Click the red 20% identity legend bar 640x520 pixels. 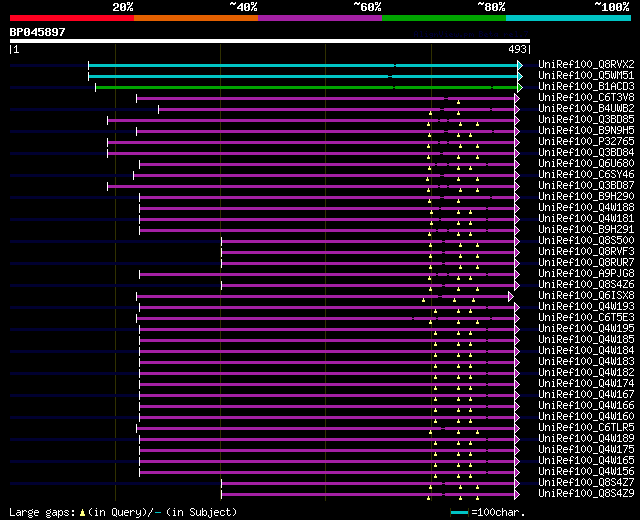point(72,18)
